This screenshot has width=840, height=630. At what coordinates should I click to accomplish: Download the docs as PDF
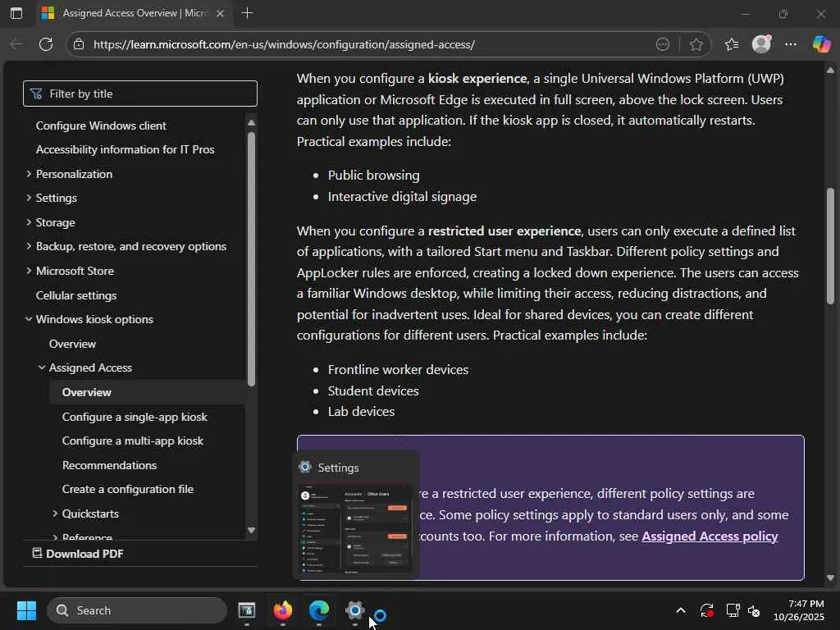click(x=78, y=554)
